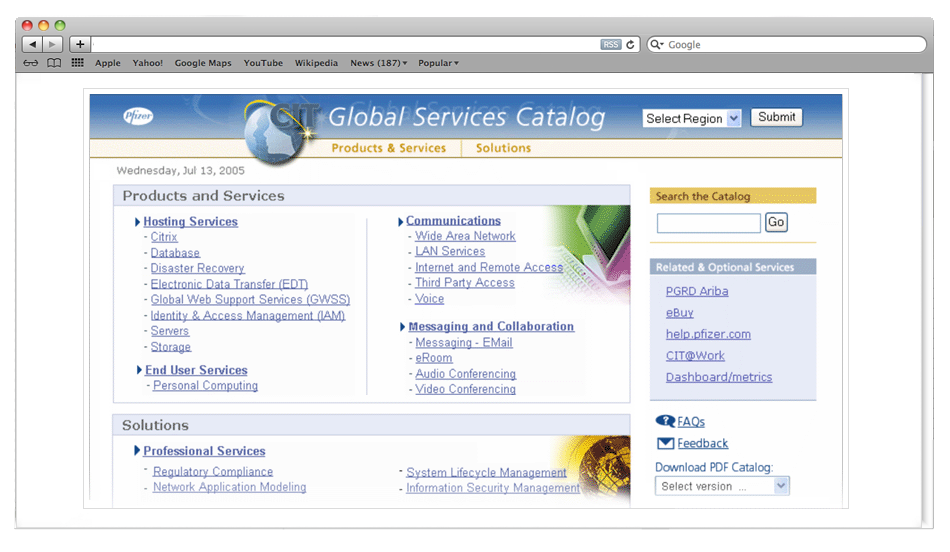Click the browser Forward arrow button
The image size is (950, 552).
(x=53, y=44)
